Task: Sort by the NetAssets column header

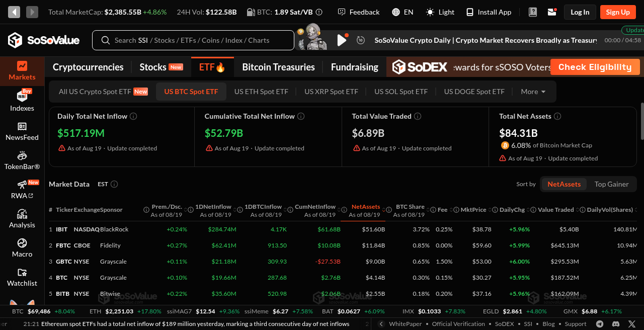Action: (x=366, y=207)
